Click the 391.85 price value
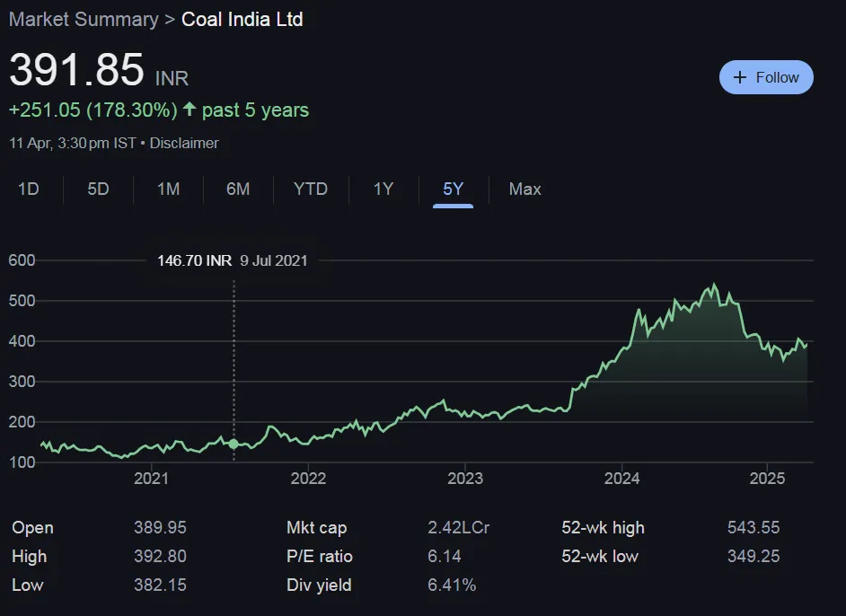The image size is (846, 616). 76,69
